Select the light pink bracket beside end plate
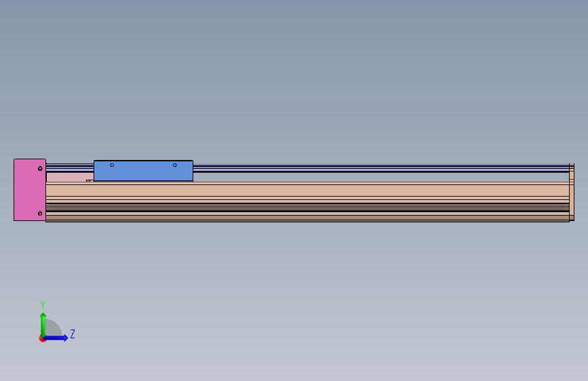588x381 pixels. [70, 177]
